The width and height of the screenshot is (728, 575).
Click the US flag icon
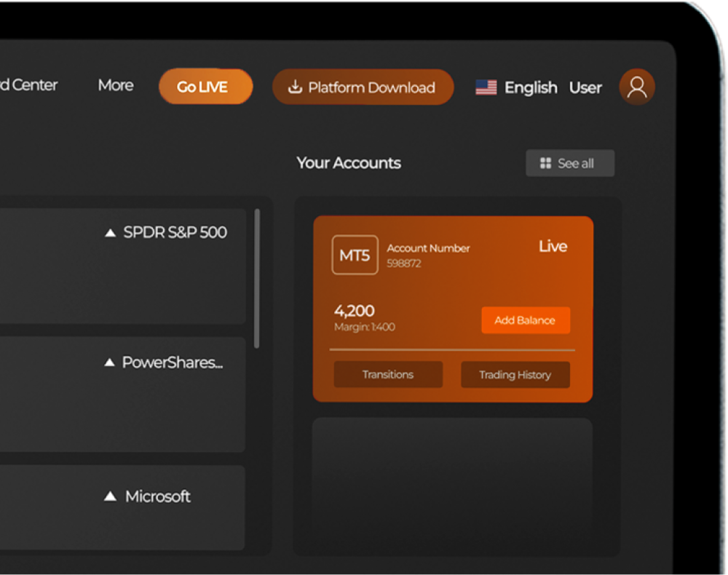click(486, 87)
